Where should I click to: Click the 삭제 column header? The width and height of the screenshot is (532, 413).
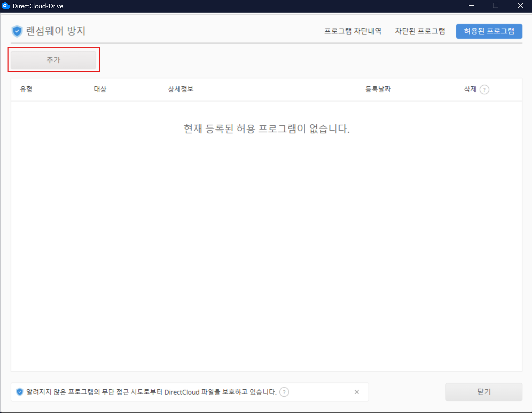coord(470,89)
